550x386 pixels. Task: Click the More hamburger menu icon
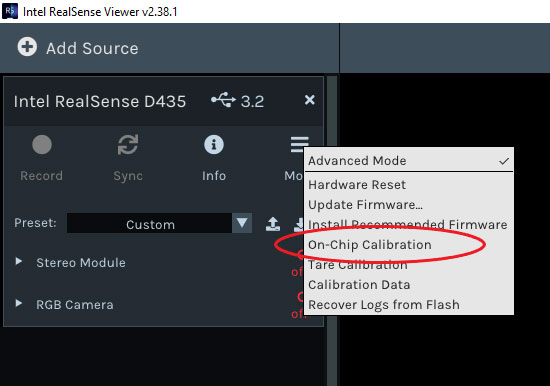299,145
